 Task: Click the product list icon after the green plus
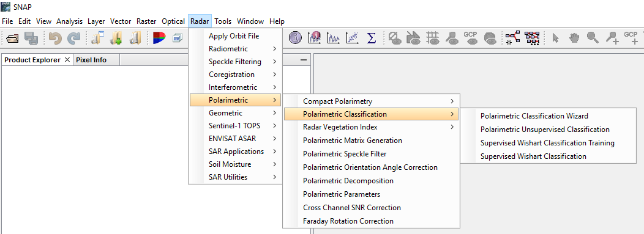(135, 38)
